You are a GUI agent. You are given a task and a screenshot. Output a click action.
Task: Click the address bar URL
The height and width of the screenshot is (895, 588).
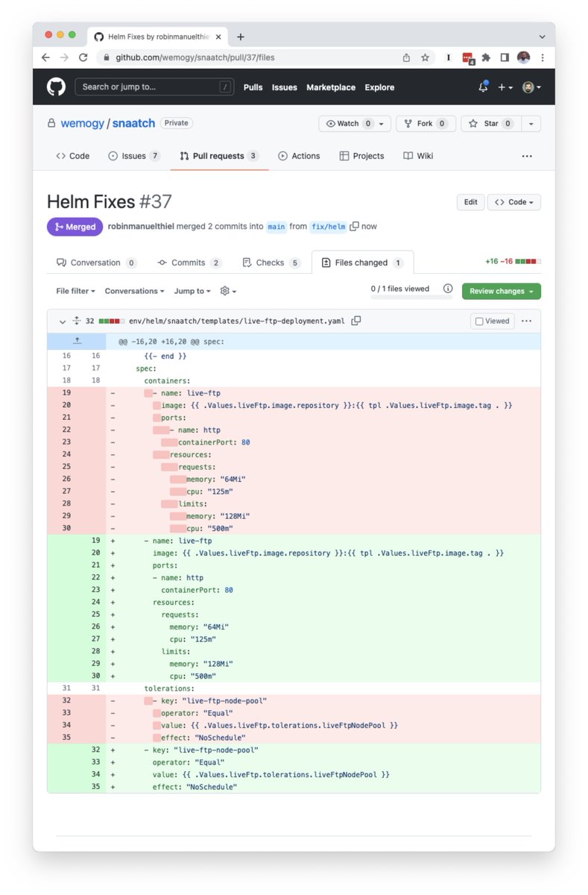[x=195, y=57]
